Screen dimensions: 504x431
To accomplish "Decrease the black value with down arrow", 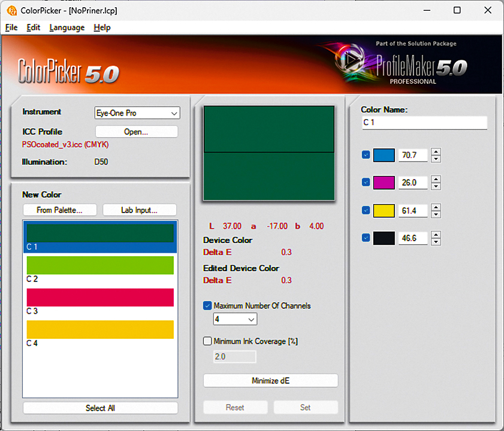I will (x=436, y=242).
